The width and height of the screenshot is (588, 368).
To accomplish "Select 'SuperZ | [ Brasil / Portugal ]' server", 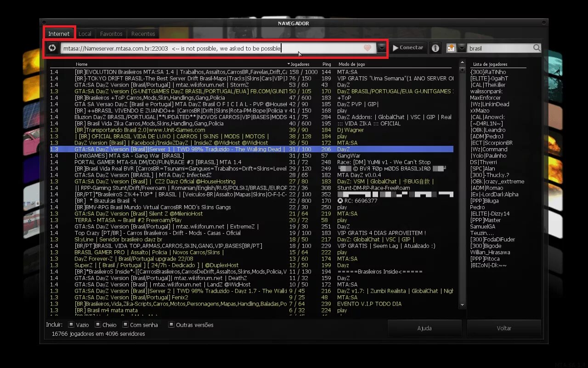I will 252,265.
